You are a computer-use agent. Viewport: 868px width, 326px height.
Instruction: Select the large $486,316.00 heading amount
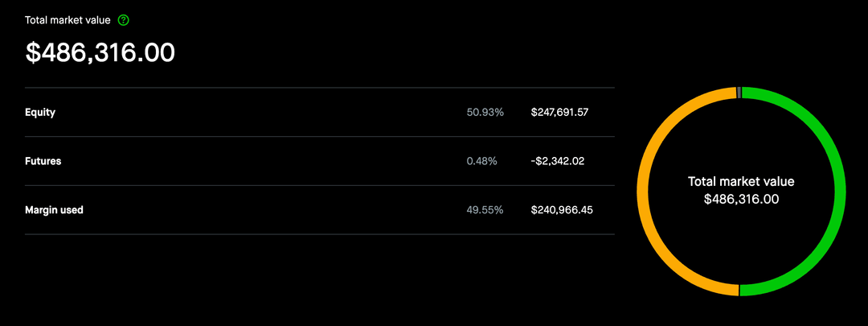(x=100, y=52)
